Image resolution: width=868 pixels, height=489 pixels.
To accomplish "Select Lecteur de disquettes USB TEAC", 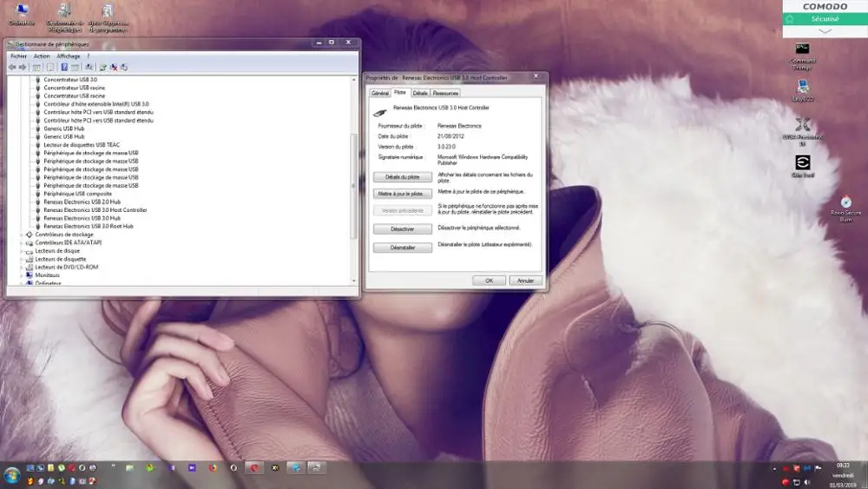I will [82, 145].
